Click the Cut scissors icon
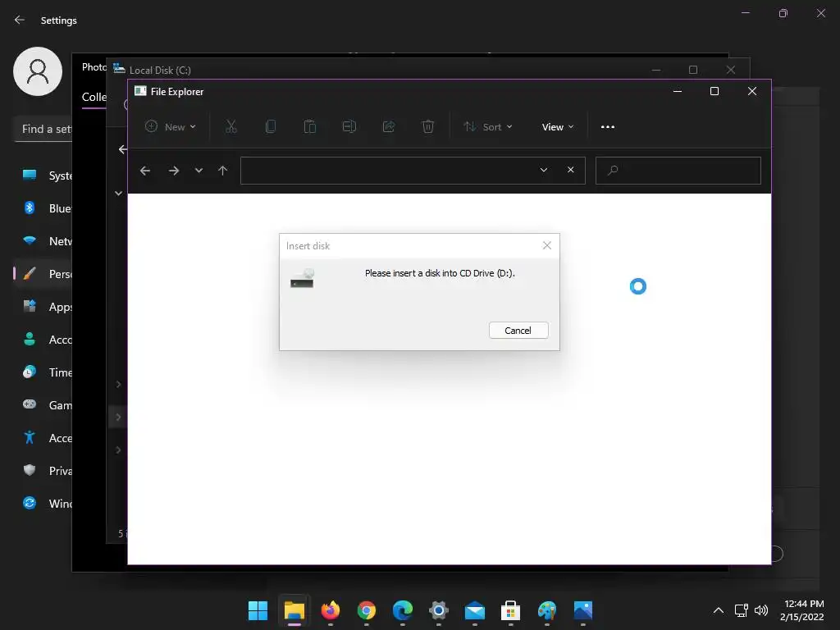The height and width of the screenshot is (630, 840). point(231,127)
